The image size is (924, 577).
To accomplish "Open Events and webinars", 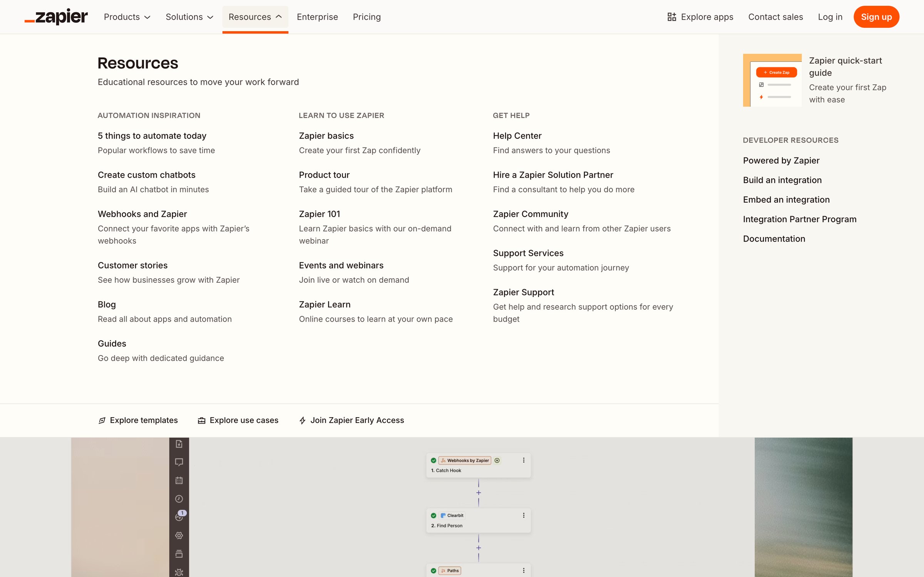I will coord(341,265).
